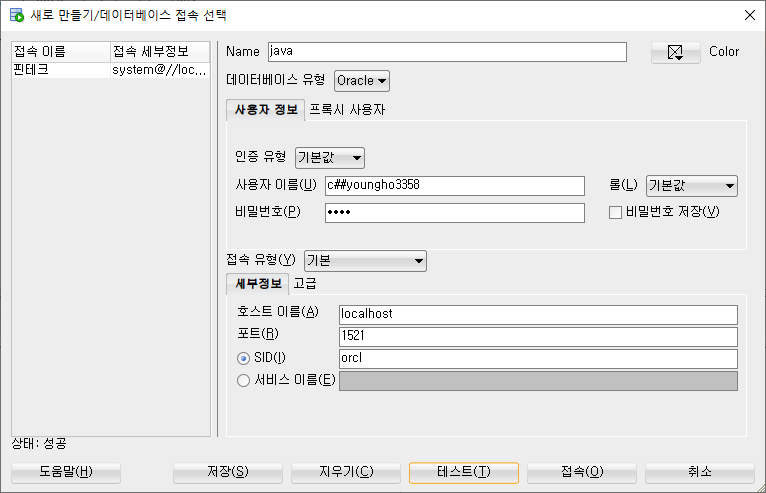
Task: Click the 지우기(C) button
Action: pyautogui.click(x=346, y=472)
